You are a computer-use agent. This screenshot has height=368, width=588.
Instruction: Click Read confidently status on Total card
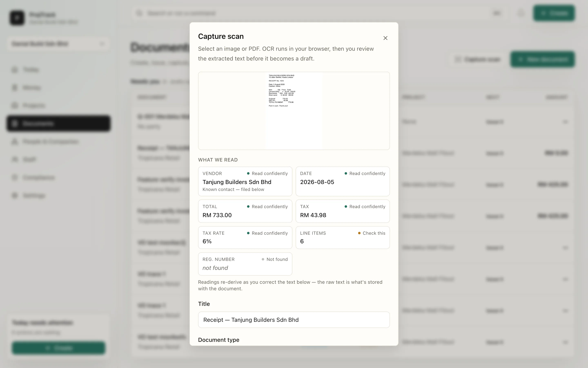[x=267, y=207]
